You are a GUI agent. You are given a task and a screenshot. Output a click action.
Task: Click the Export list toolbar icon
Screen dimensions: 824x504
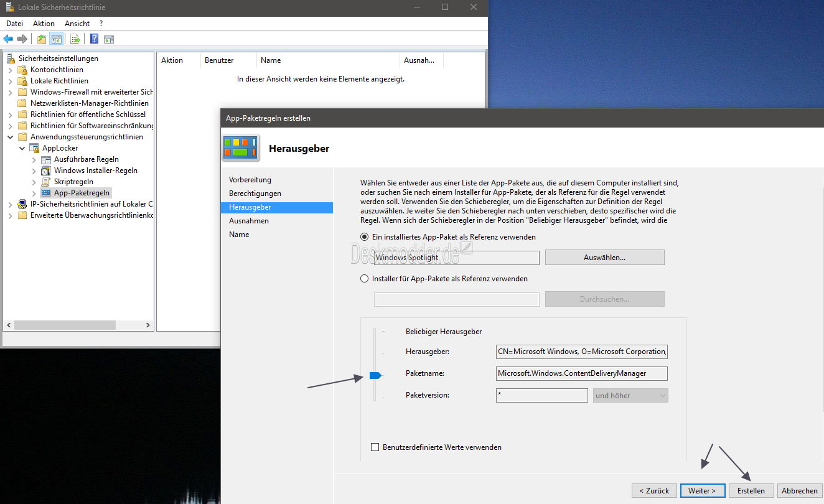[x=75, y=39]
